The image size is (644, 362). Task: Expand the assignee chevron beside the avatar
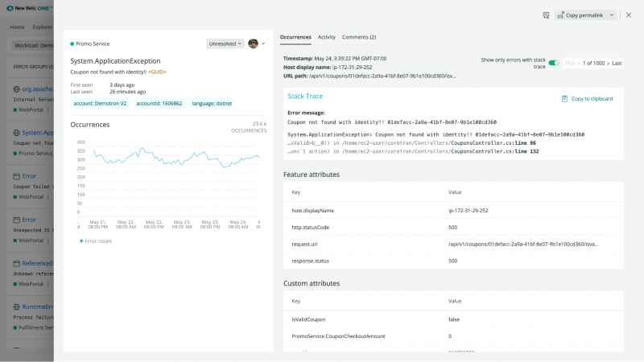[x=263, y=43]
